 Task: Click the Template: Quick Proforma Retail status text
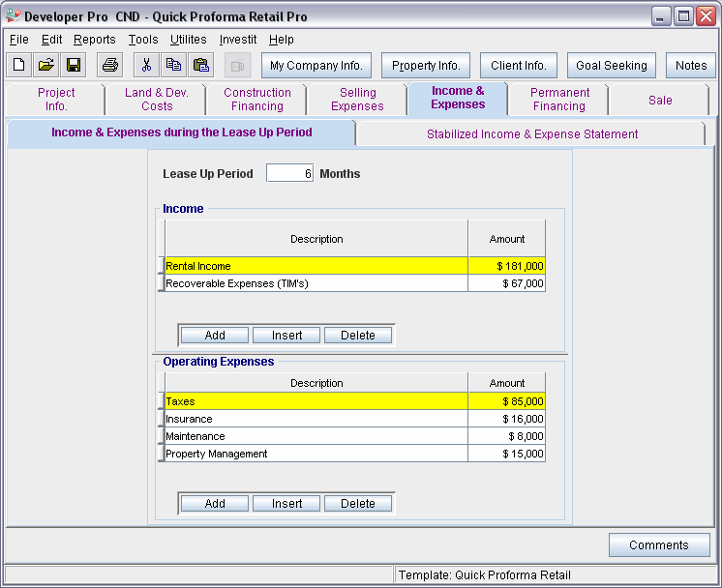pyautogui.click(x=485, y=575)
